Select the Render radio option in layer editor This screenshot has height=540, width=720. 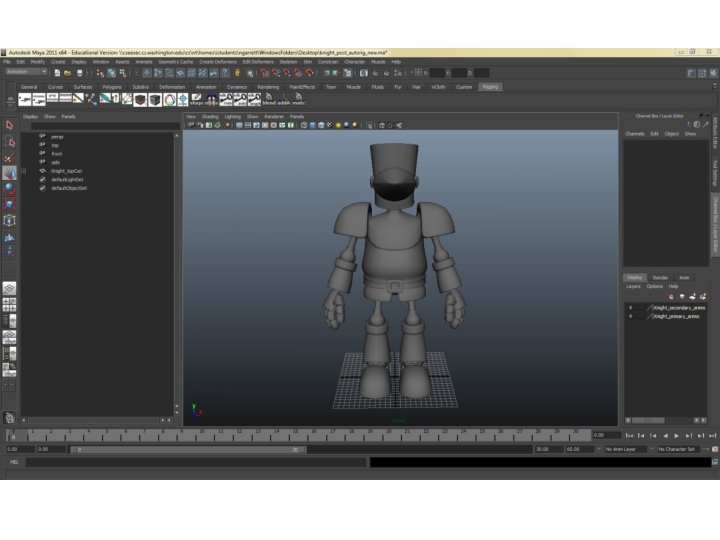point(660,277)
